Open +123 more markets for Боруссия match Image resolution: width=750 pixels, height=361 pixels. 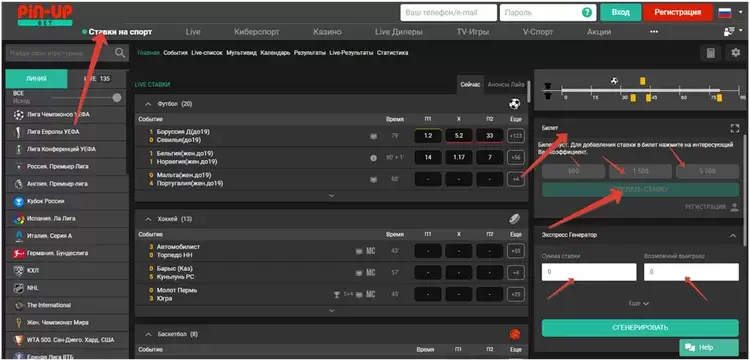point(516,136)
